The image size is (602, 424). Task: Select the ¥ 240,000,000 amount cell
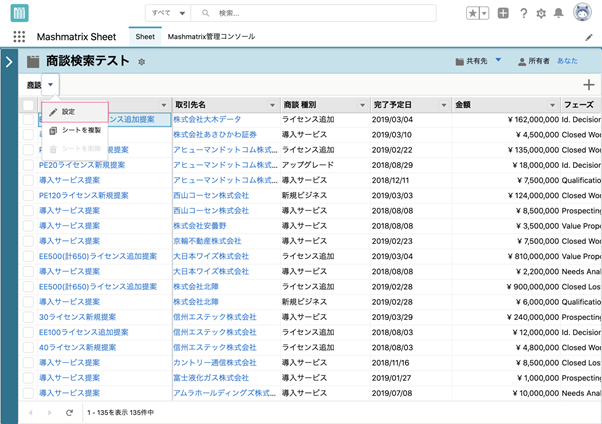506,317
